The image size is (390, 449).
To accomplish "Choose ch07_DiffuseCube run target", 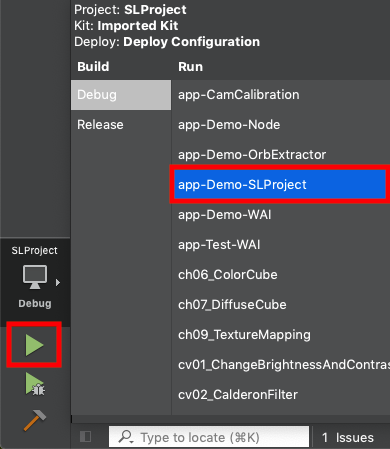I will coord(281,305).
